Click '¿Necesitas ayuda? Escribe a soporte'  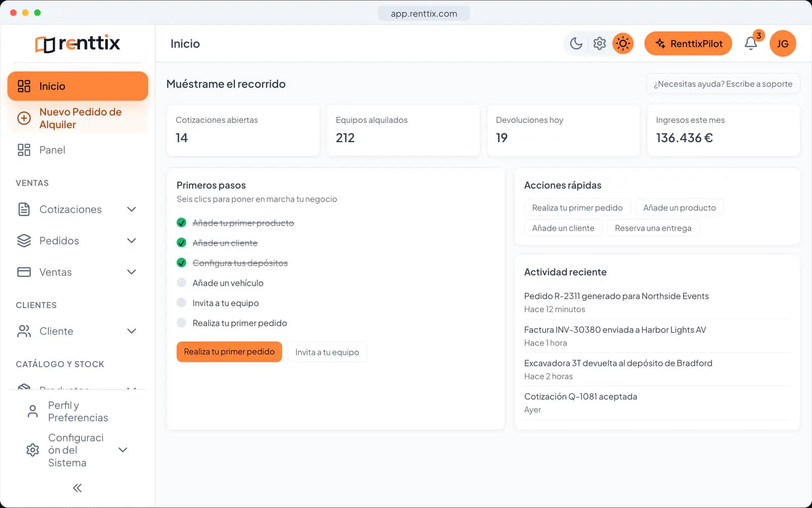723,84
